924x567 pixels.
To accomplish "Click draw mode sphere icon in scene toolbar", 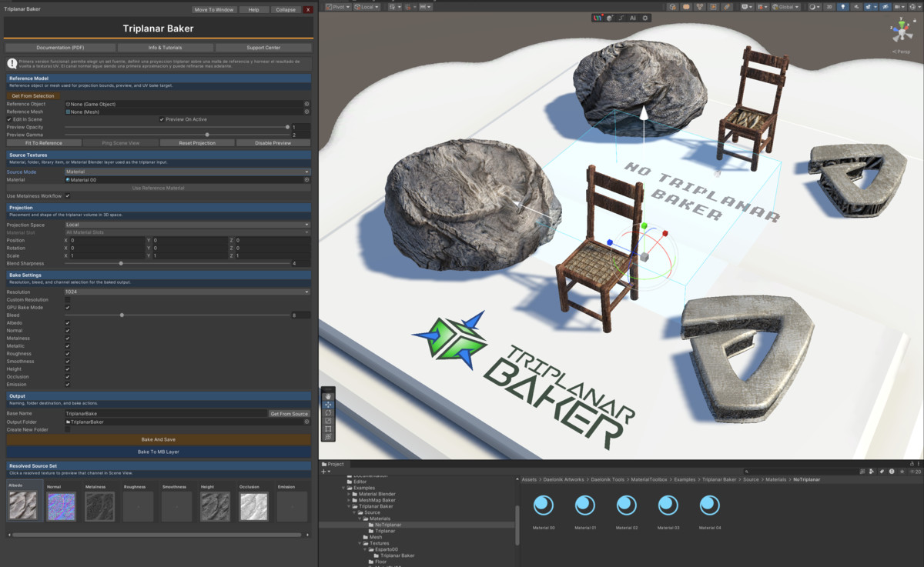I will [815, 6].
